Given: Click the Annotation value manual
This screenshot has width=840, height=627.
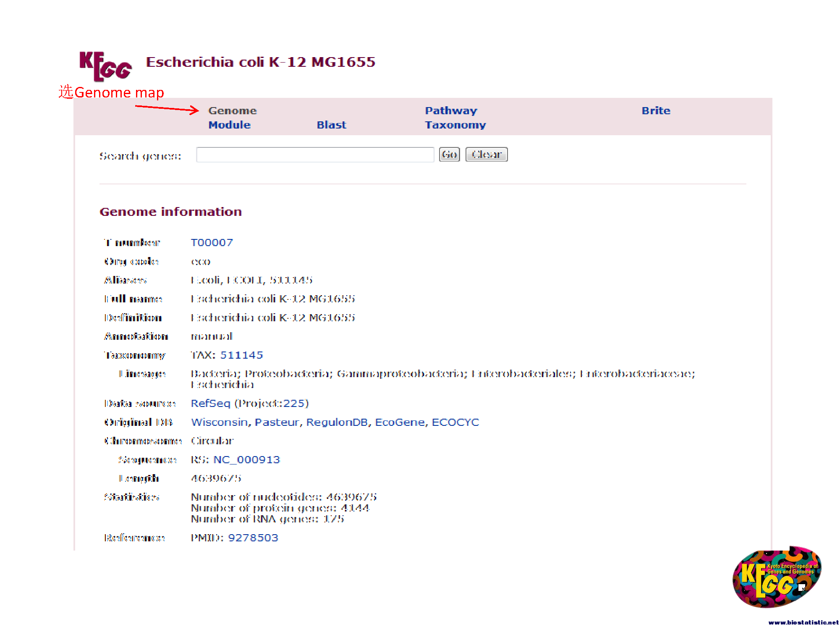Looking at the screenshot, I should (x=212, y=337).
